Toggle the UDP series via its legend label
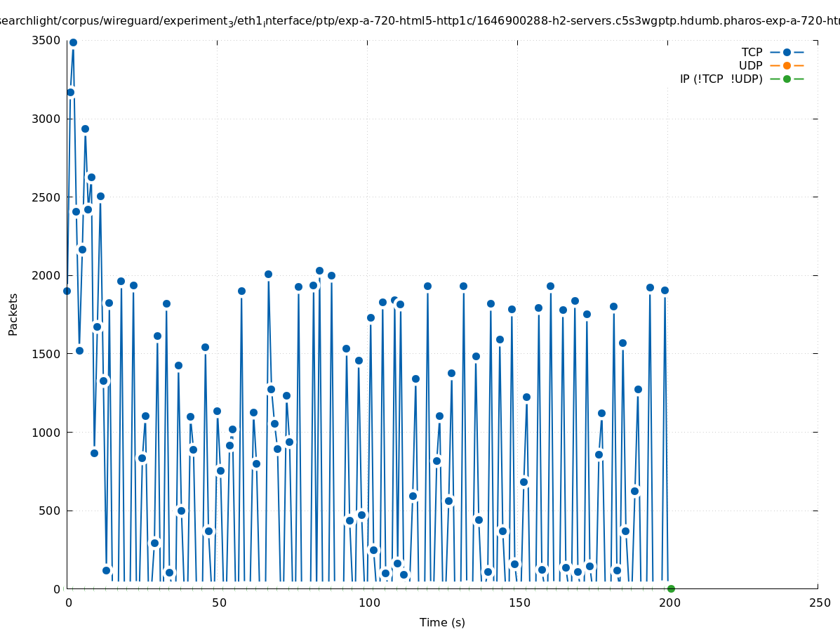 click(750, 65)
